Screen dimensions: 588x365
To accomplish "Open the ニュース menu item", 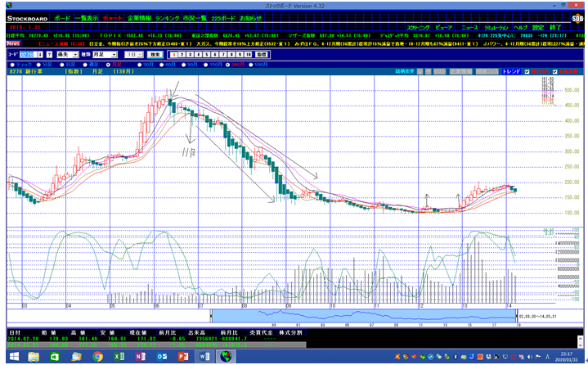I will point(469,27).
